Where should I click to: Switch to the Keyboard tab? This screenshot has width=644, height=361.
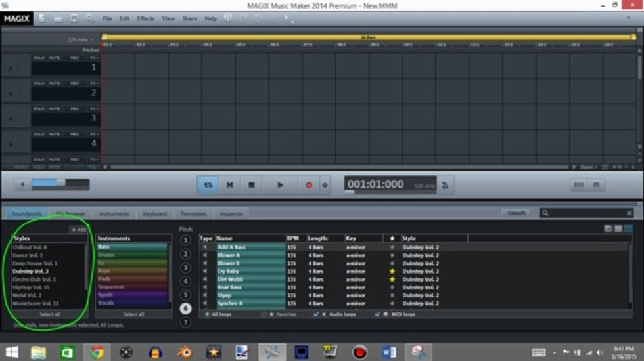pyautogui.click(x=155, y=214)
